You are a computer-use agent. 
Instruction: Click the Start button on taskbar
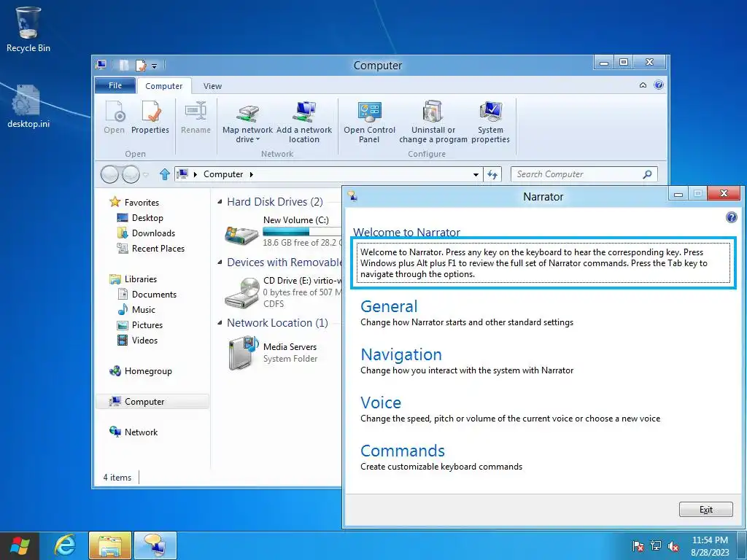(19, 545)
